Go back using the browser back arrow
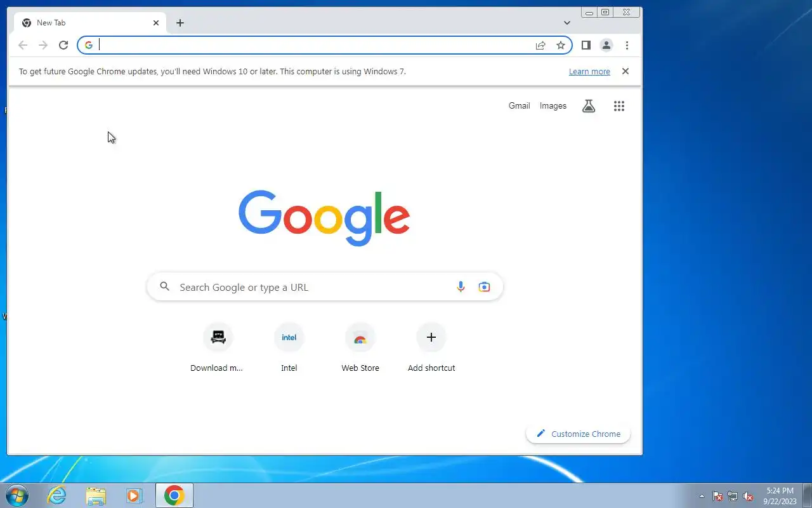Viewport: 812px width, 508px height. [x=23, y=45]
